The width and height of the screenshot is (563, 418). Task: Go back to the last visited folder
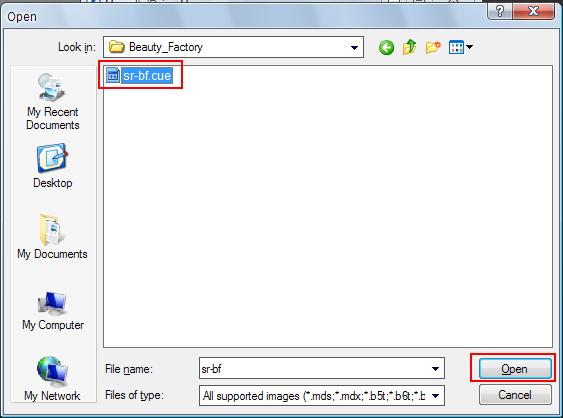pos(386,47)
